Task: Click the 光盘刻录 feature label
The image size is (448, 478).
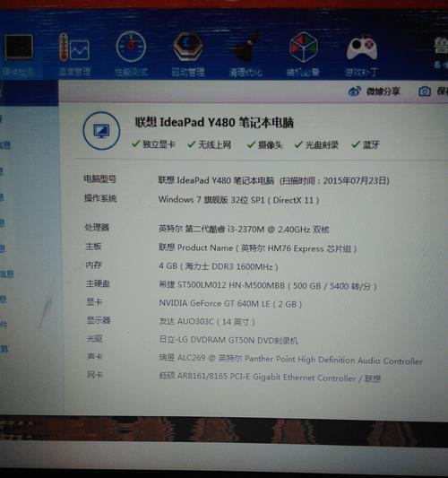Action: coord(322,144)
